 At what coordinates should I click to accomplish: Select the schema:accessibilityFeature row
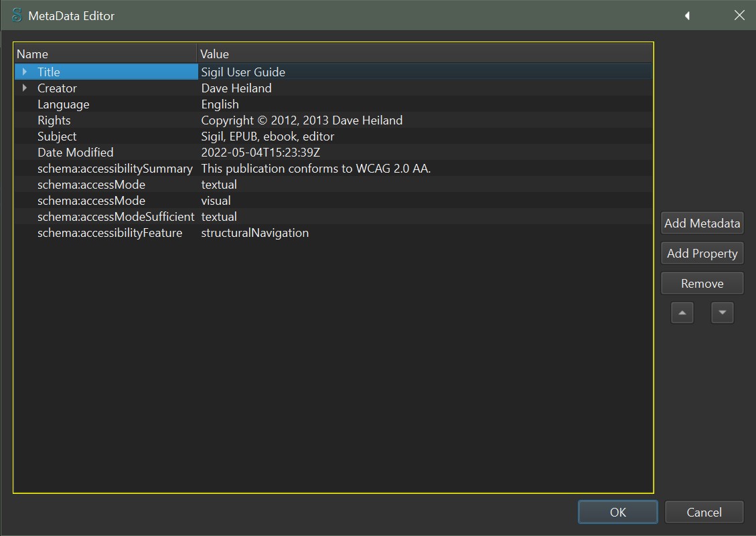[x=333, y=233]
